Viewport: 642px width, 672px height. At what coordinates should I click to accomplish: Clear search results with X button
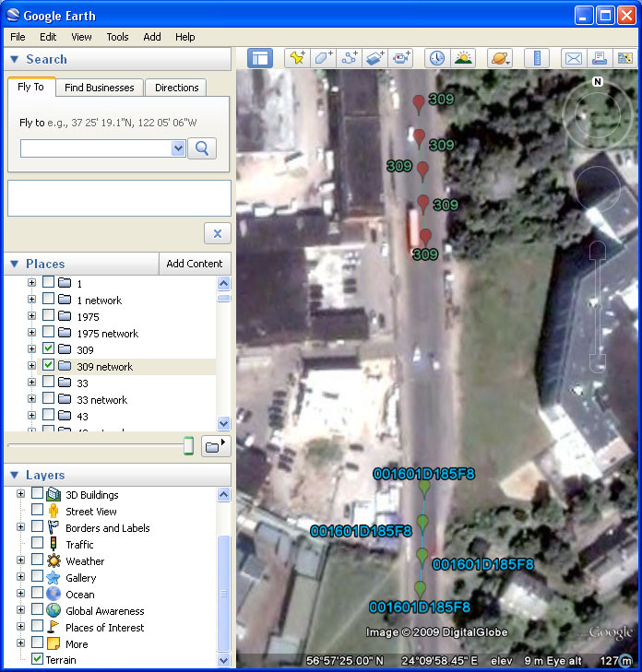(218, 233)
